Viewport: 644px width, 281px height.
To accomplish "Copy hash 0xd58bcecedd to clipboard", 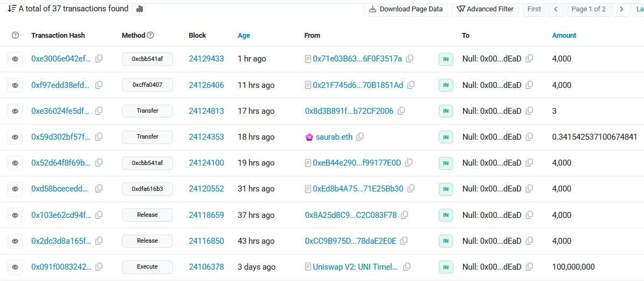I will coord(99,189).
